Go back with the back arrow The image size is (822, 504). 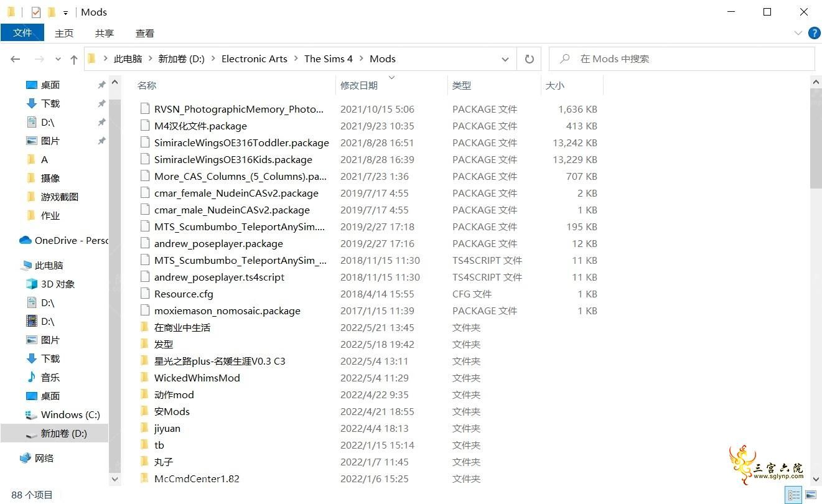(x=16, y=59)
